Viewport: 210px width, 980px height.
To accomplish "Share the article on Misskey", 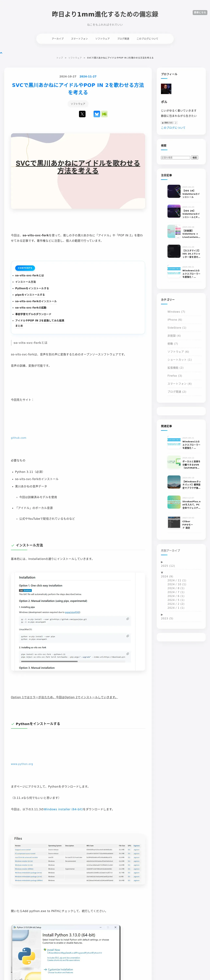I will (x=105, y=114).
